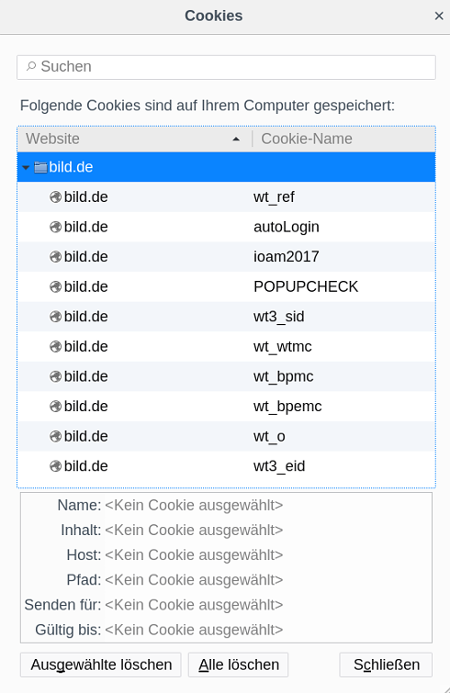Focus the Suchen search input field
The width and height of the screenshot is (450, 693).
point(226,67)
